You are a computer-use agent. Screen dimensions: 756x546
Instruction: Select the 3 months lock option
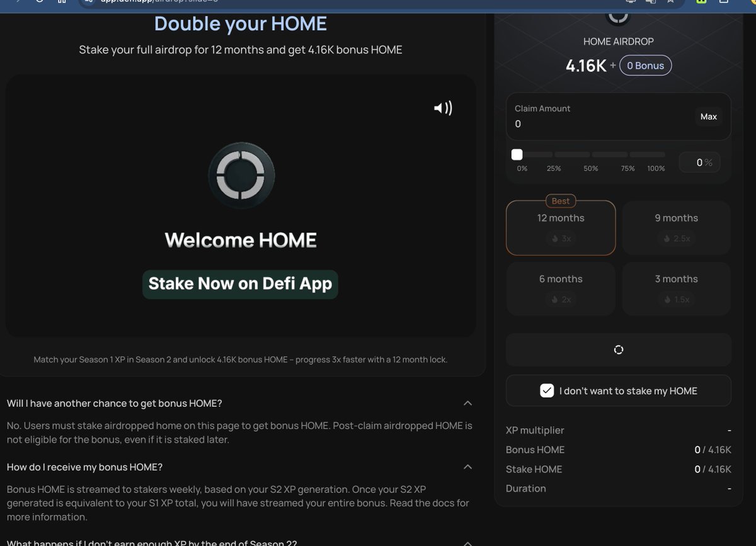[677, 288]
